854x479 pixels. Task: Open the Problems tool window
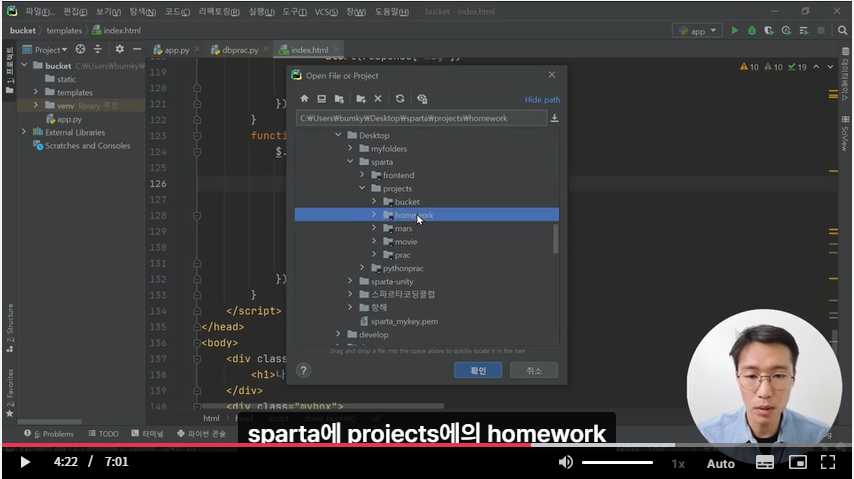click(x=49, y=434)
